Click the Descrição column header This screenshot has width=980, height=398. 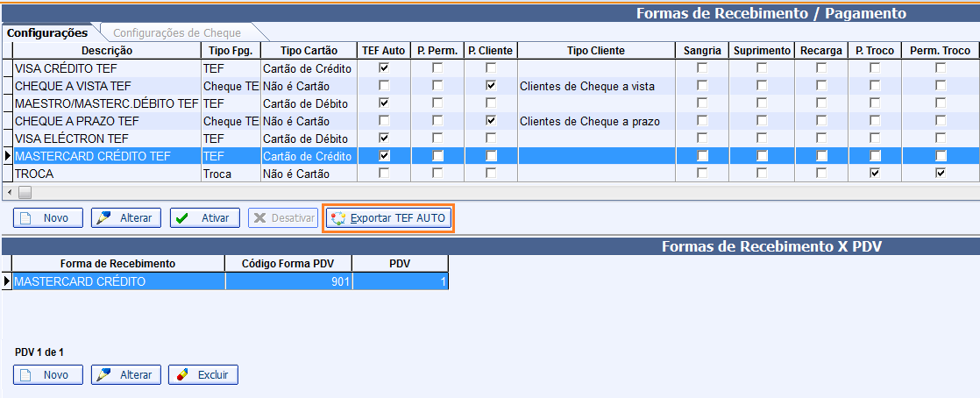pyautogui.click(x=101, y=51)
